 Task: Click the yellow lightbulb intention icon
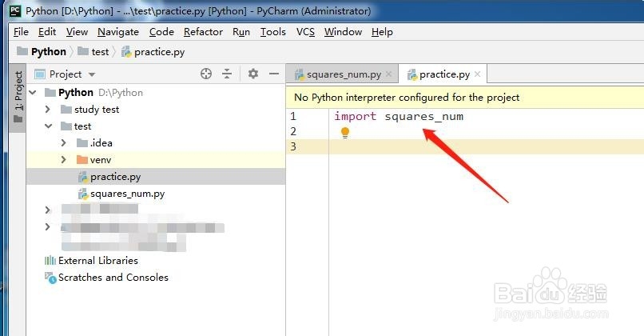[345, 133]
